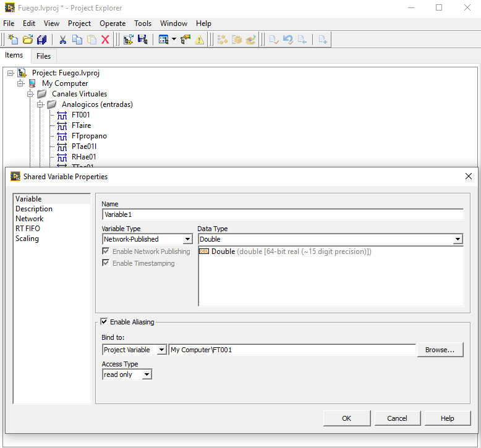481x448 pixels.
Task: Click the check-in document icon
Action: 274,40
